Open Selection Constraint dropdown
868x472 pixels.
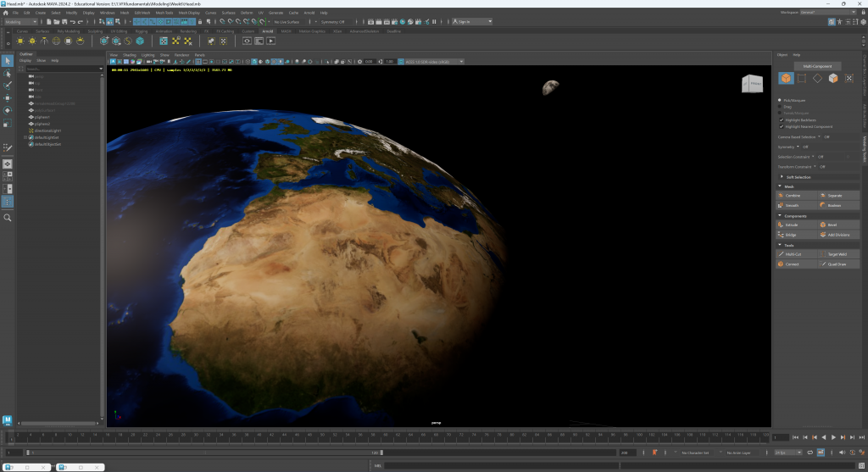[x=813, y=157]
